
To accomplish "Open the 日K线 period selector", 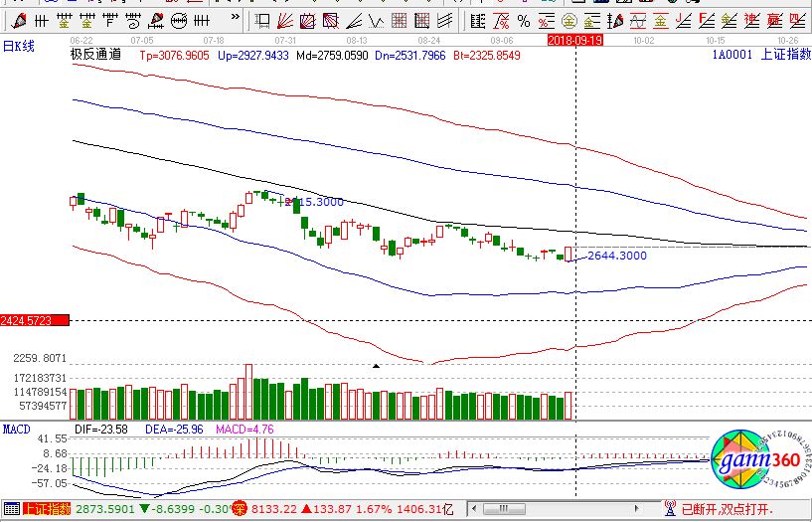I will point(20,47).
